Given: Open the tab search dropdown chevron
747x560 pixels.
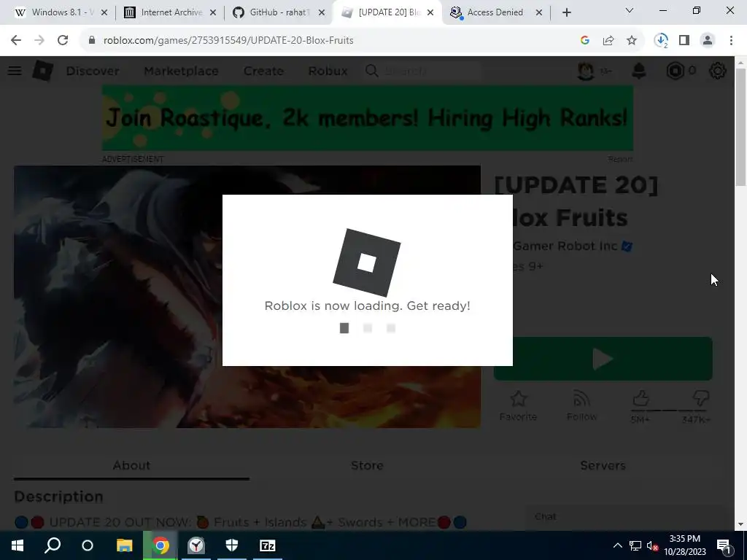Looking at the screenshot, I should (630, 10).
